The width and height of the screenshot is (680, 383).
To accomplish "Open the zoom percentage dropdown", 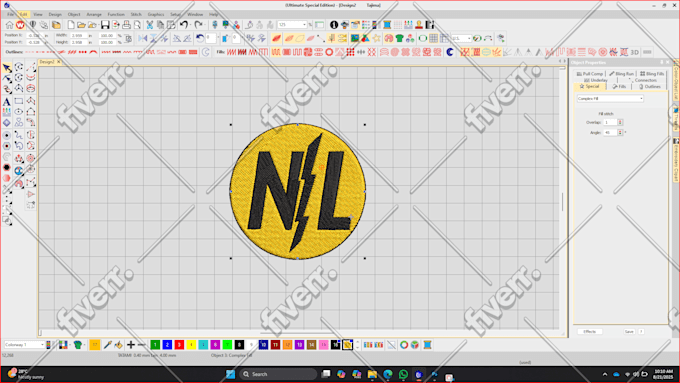I will point(304,25).
